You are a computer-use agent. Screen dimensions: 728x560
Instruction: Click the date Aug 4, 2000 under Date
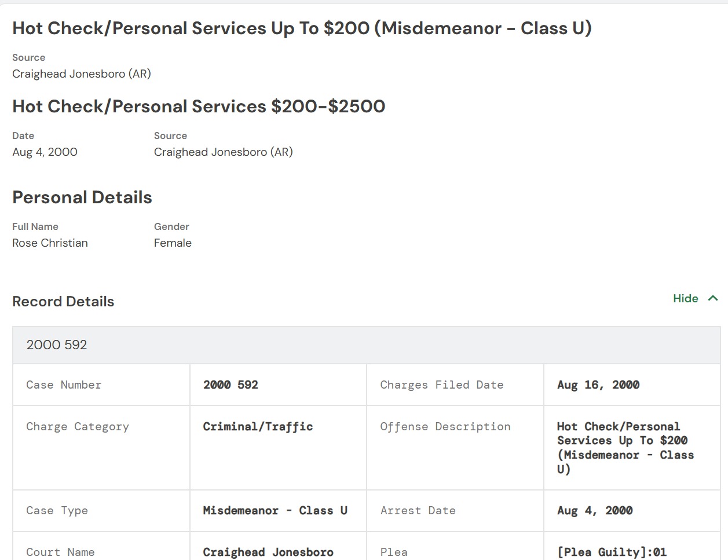click(45, 152)
